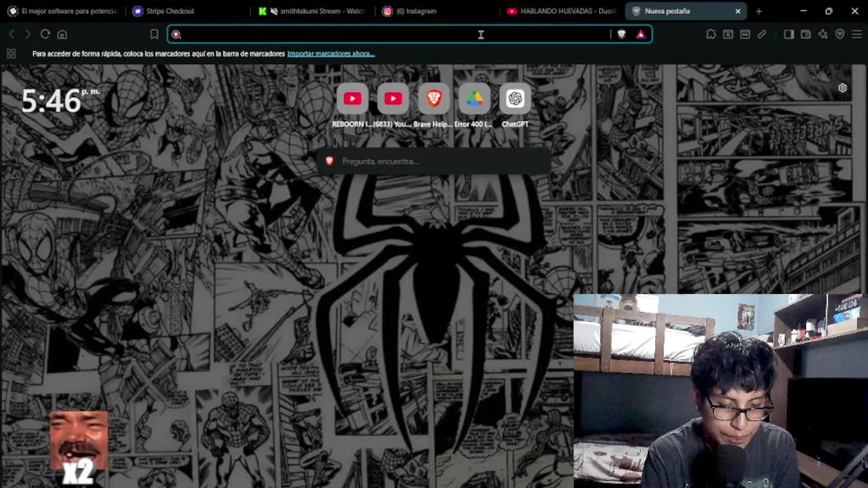Click the tab search toolbar icon
Screen dimensions: 868x488
tap(728, 35)
